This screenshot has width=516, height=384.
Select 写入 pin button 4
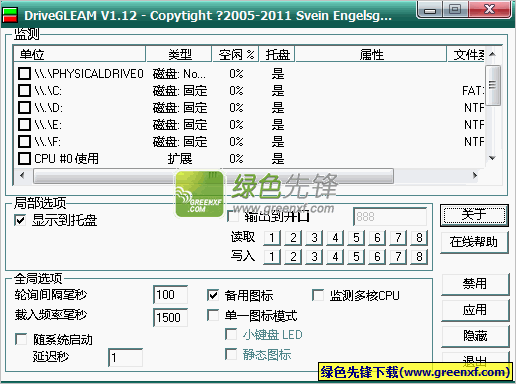point(335,257)
